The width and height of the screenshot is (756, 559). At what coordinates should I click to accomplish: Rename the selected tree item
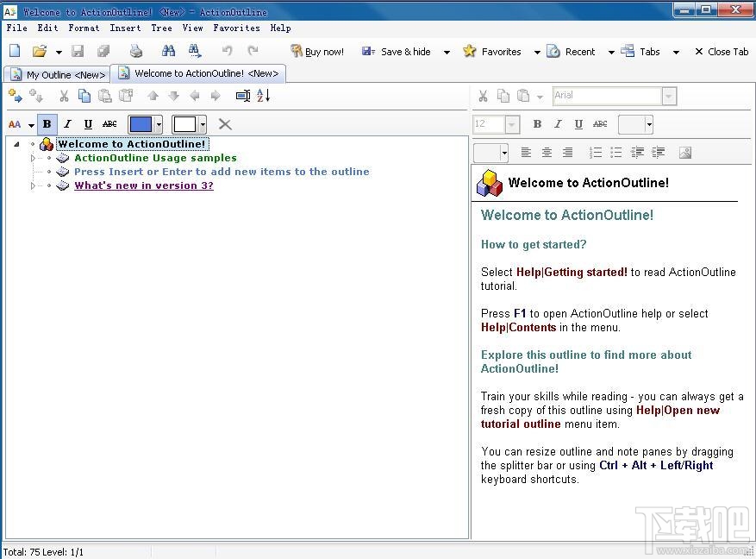(243, 96)
